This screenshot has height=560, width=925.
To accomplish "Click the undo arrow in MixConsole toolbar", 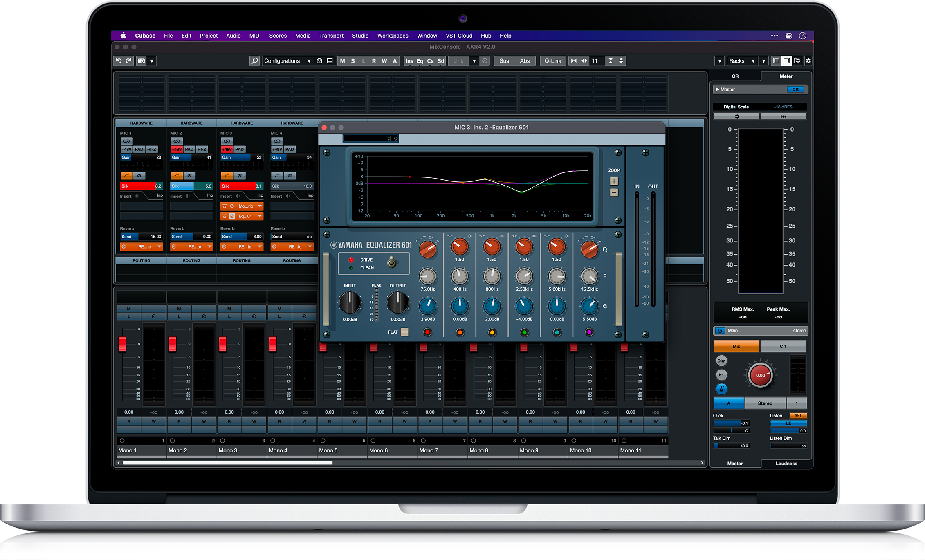I will click(119, 61).
